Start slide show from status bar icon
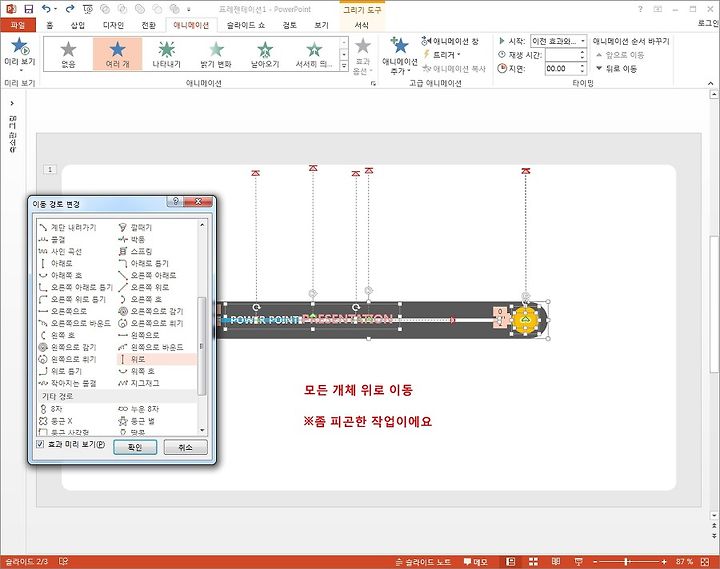Screen dimensions: 720x569 click(579, 562)
